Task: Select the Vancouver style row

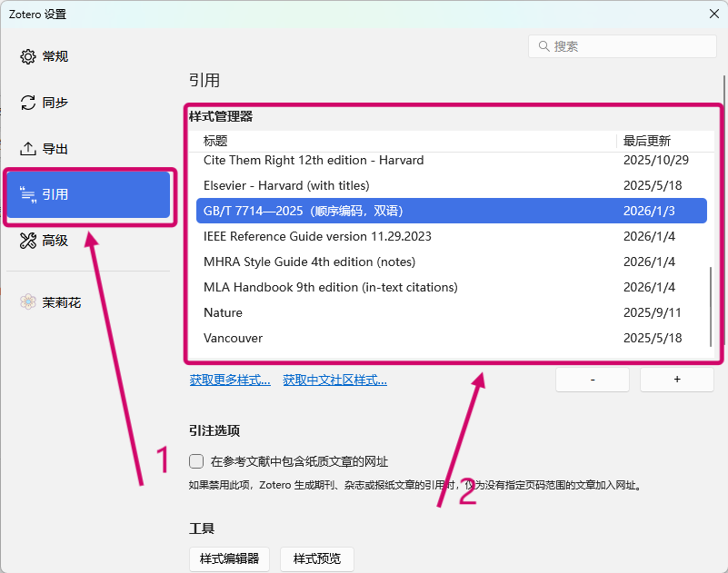Action: (x=452, y=338)
